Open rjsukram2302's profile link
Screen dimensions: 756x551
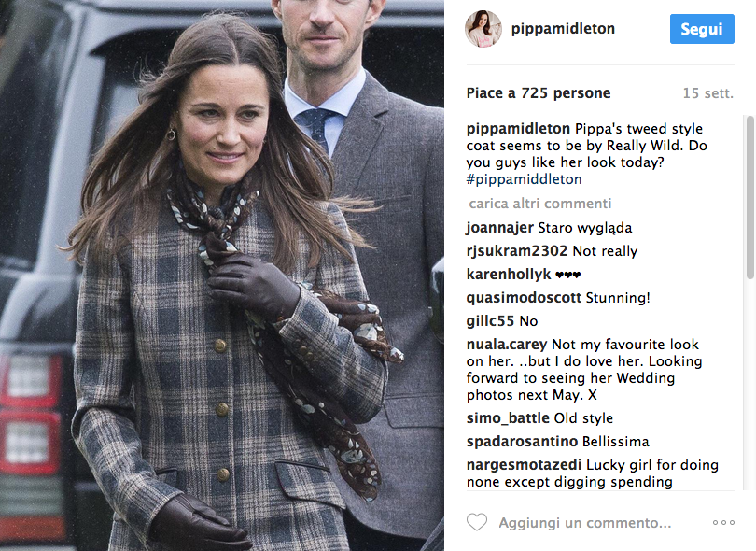[517, 251]
